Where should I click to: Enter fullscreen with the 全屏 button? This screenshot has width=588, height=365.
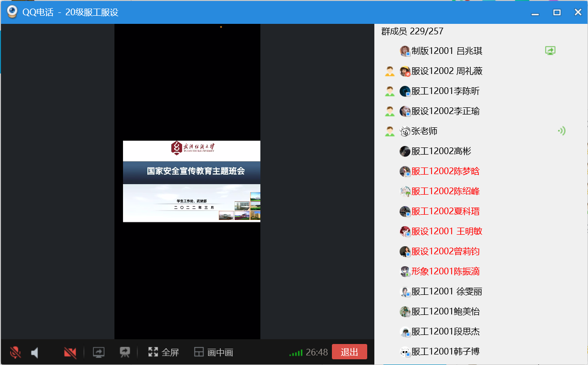(x=164, y=352)
